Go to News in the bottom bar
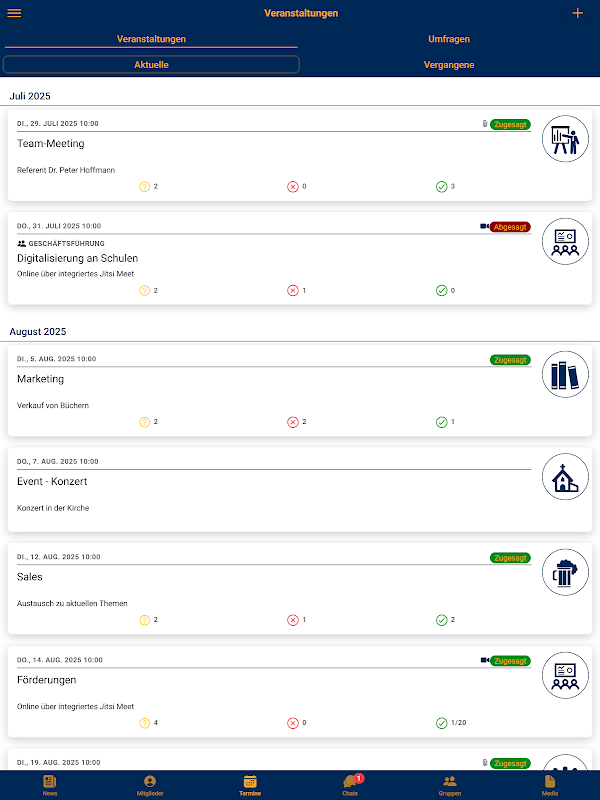The height and width of the screenshot is (800, 600). (50, 784)
